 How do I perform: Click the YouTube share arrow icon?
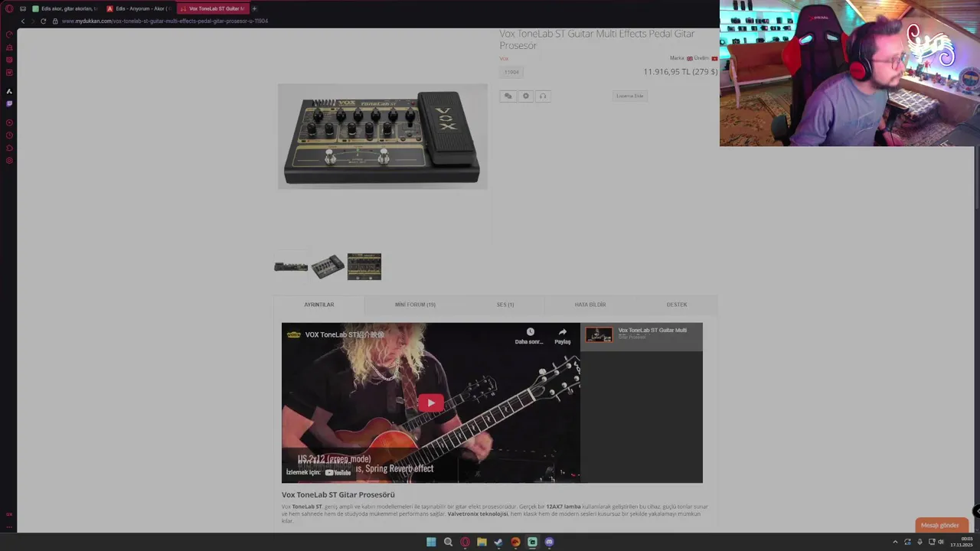563,332
